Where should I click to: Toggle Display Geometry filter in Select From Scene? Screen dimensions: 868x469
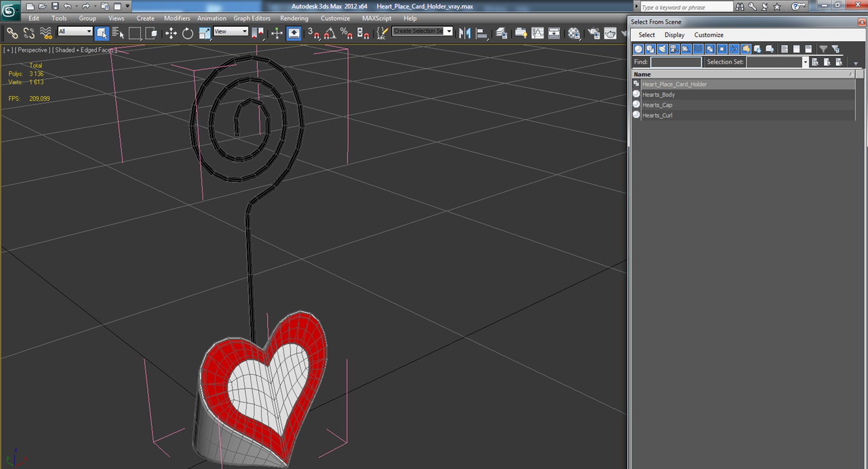click(638, 49)
